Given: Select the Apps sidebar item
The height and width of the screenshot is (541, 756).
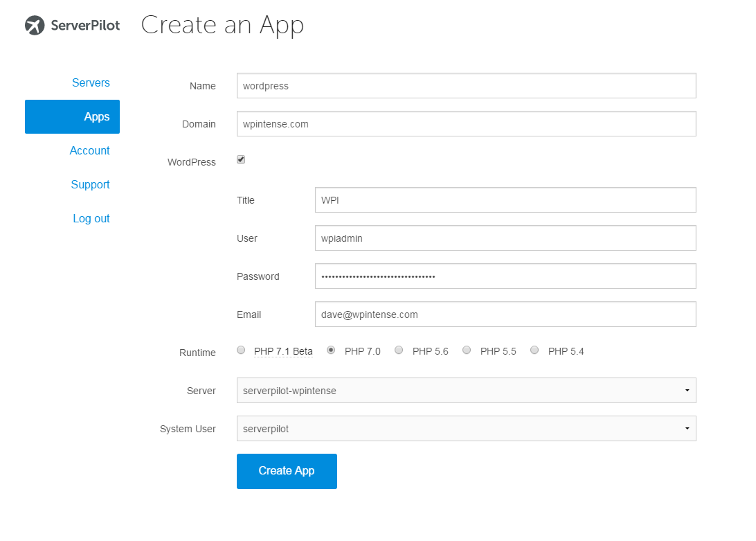Looking at the screenshot, I should [x=72, y=117].
